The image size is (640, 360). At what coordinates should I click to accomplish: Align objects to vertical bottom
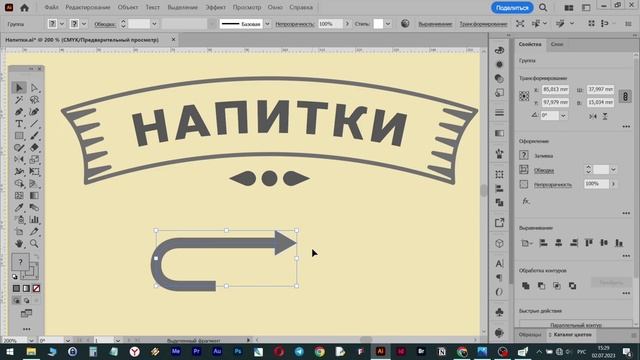click(619, 243)
